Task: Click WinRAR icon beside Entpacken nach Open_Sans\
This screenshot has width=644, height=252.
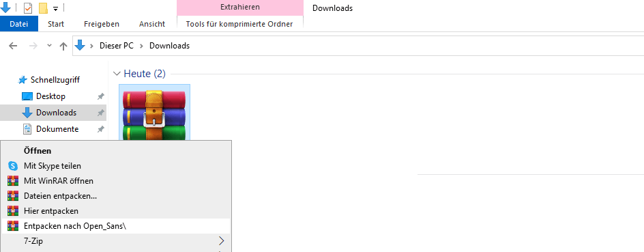Action: [x=13, y=226]
